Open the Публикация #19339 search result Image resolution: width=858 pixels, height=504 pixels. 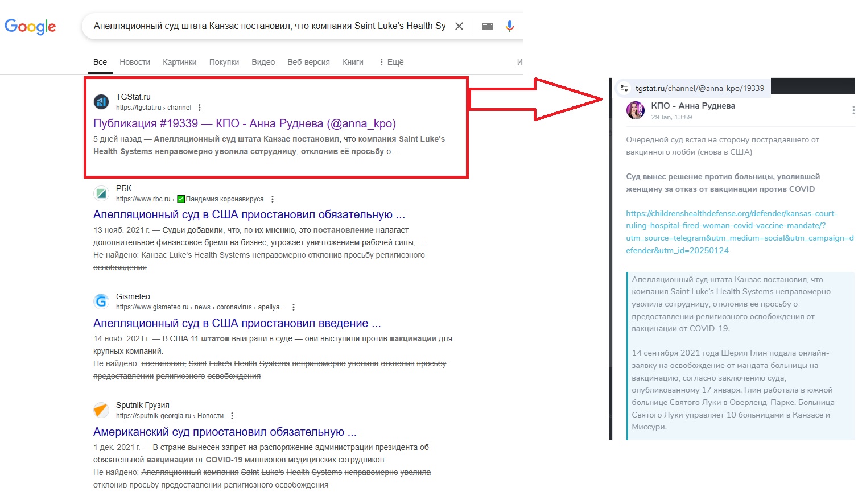pos(245,123)
